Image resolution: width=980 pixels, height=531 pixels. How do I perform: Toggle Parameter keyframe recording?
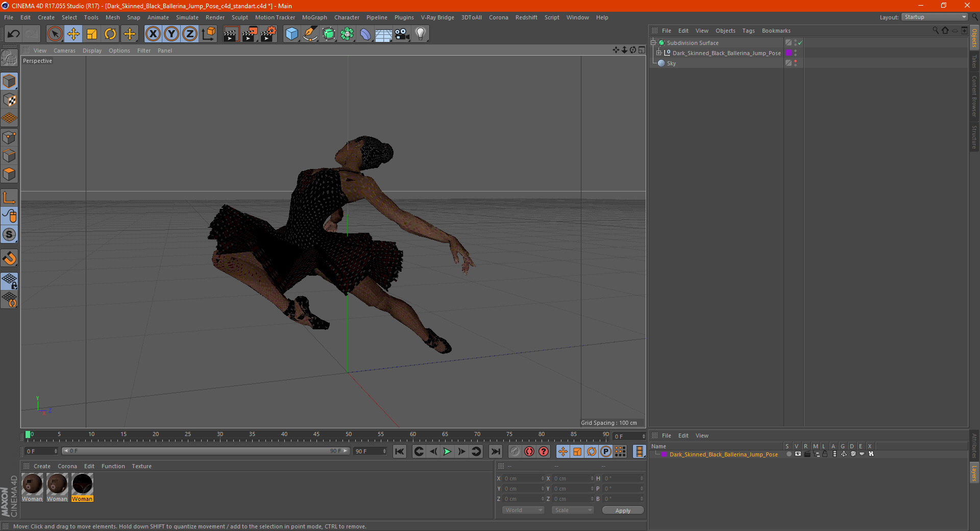(x=606, y=451)
